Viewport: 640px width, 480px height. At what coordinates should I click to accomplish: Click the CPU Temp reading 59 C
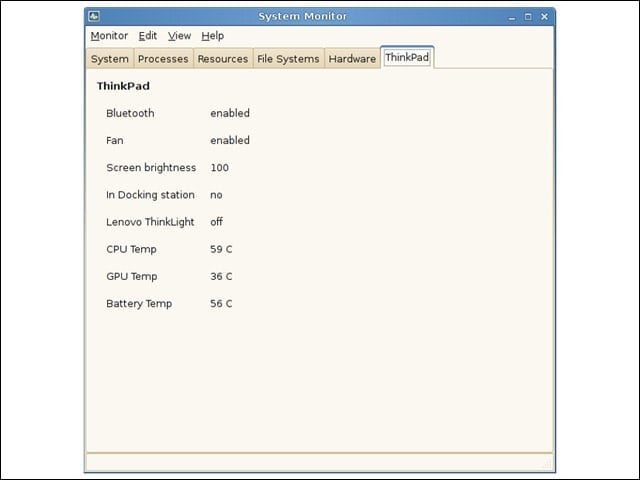[x=221, y=249]
